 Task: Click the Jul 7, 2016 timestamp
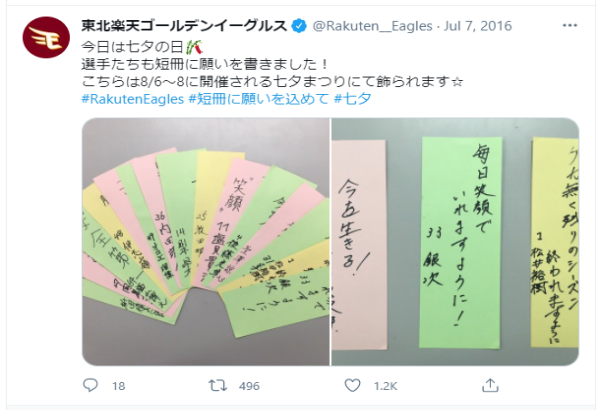(478, 26)
